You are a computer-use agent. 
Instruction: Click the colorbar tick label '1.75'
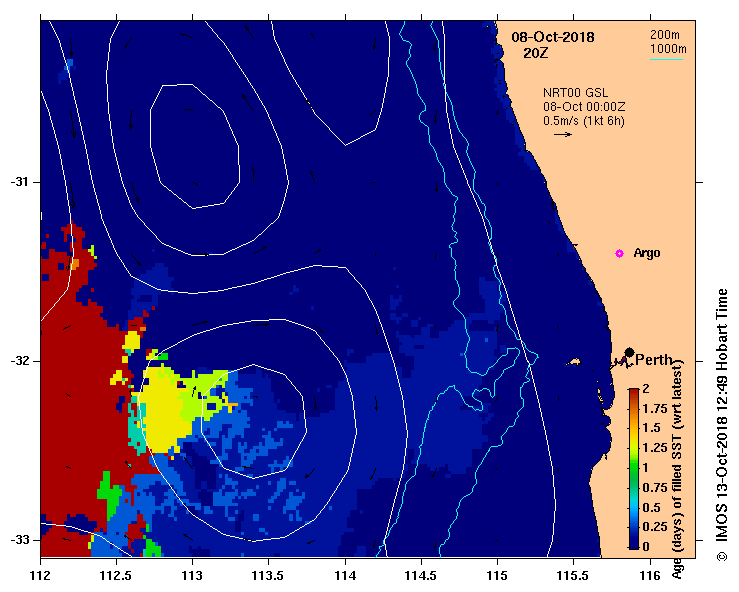pyautogui.click(x=655, y=409)
